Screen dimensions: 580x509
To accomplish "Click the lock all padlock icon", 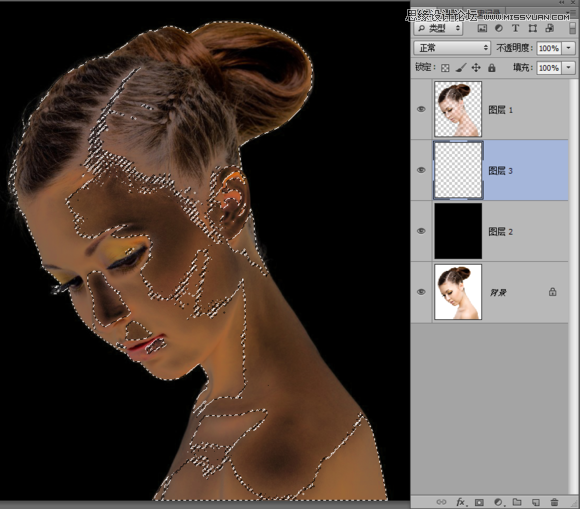I will (x=492, y=68).
